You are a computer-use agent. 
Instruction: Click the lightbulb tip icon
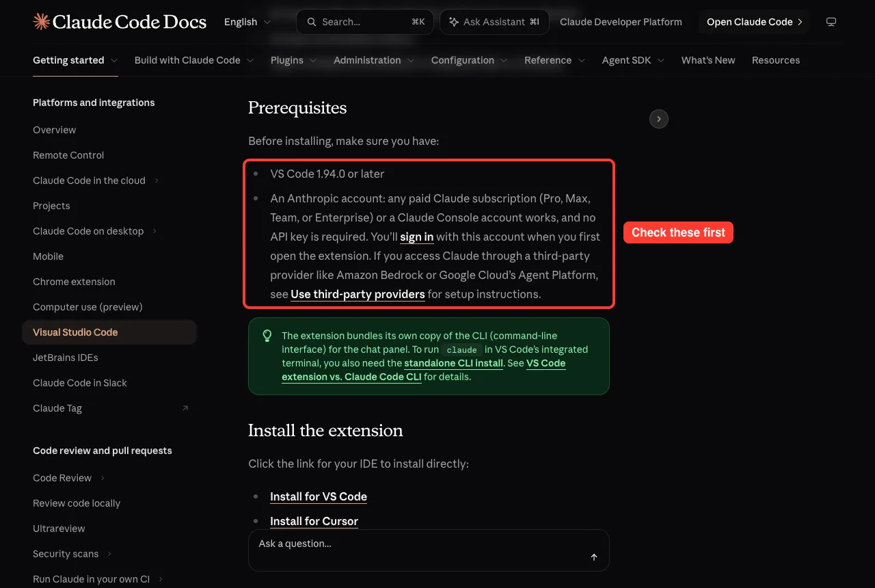[267, 336]
